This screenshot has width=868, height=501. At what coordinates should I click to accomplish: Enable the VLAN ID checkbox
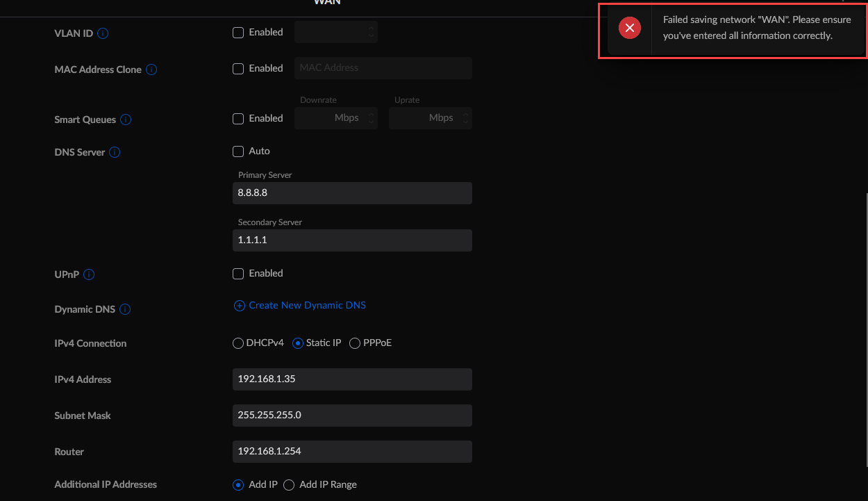[x=238, y=33]
